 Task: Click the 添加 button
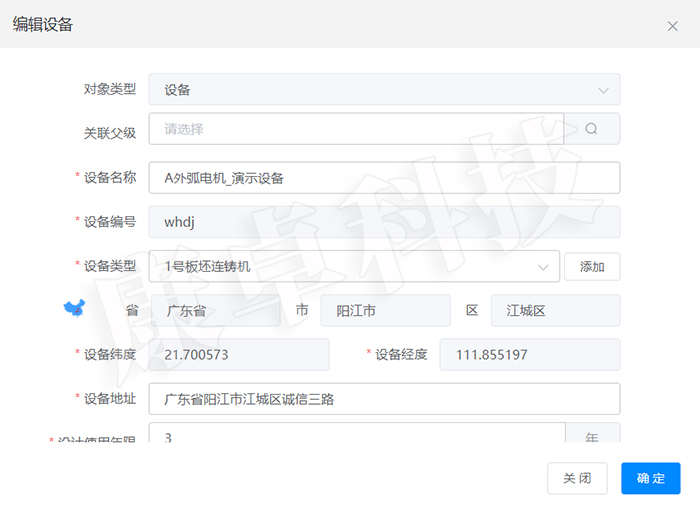point(592,267)
